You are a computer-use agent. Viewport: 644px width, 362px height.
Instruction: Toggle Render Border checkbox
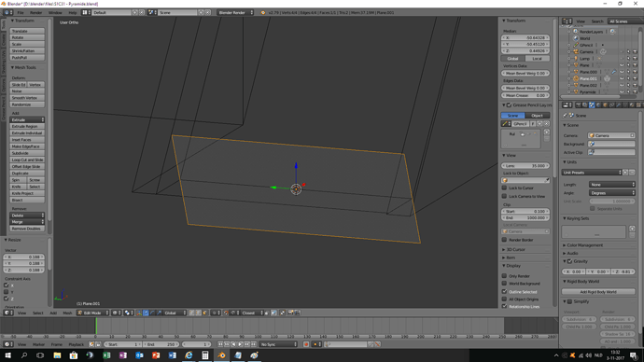pyautogui.click(x=504, y=240)
